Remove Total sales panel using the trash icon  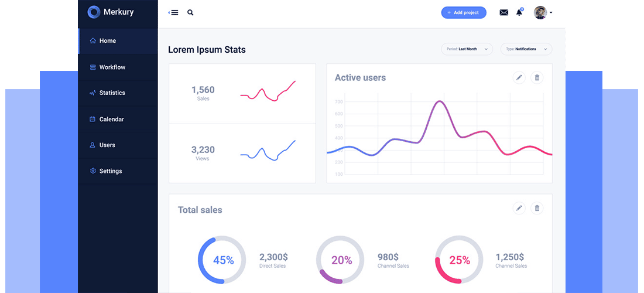pyautogui.click(x=537, y=208)
